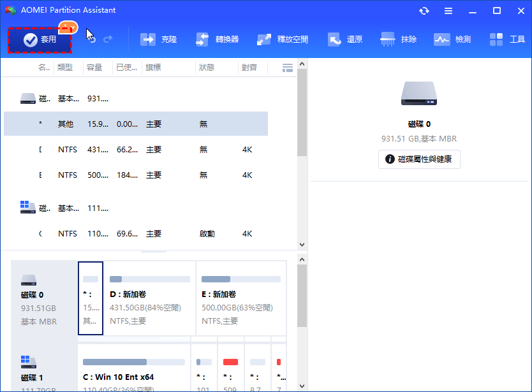This screenshot has height=392, width=532.
Task: Click the 套用 (Apply) button
Action: coord(40,40)
